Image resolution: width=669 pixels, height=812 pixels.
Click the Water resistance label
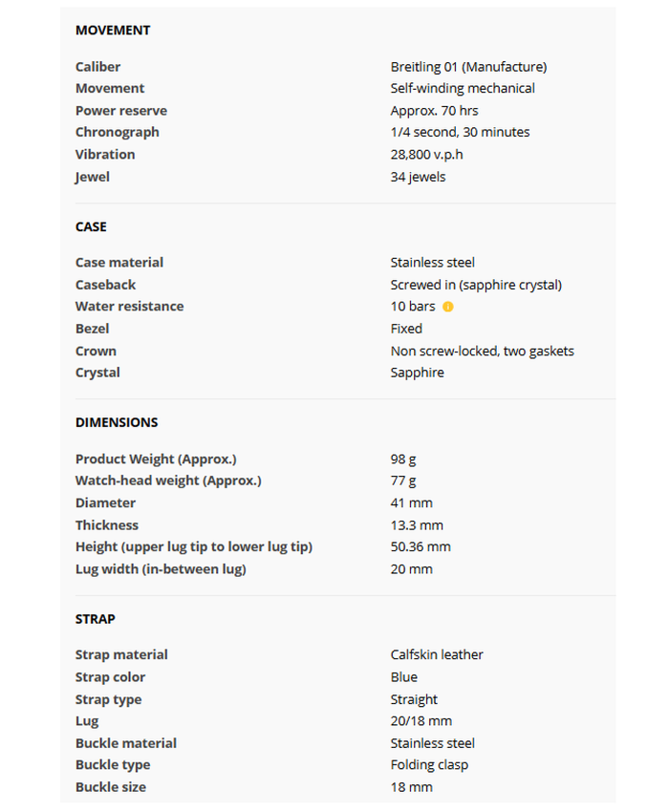click(x=129, y=307)
